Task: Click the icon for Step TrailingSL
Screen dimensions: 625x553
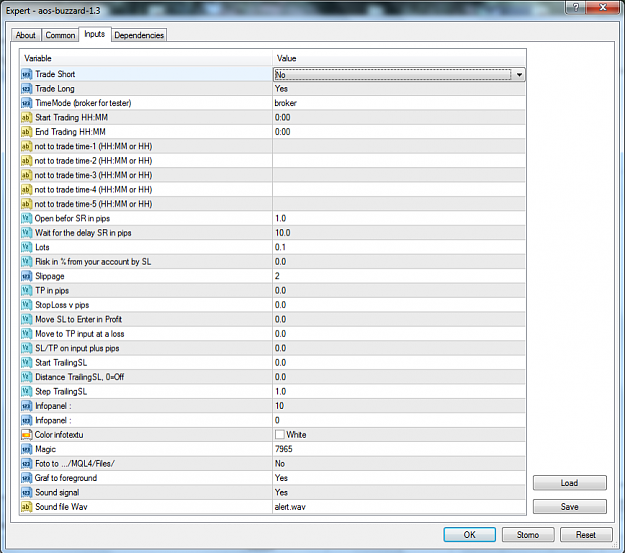Action: pyautogui.click(x=26, y=391)
